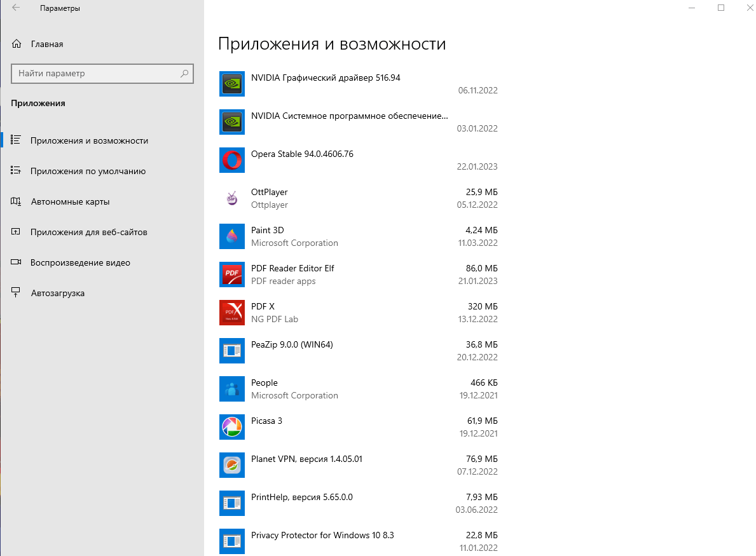The image size is (756, 556).
Task: Click the Paint 3D app icon
Action: tap(232, 236)
